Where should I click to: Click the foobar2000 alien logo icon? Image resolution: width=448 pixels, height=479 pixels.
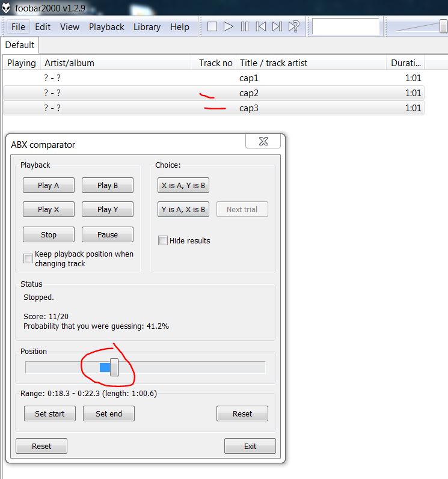click(6, 8)
